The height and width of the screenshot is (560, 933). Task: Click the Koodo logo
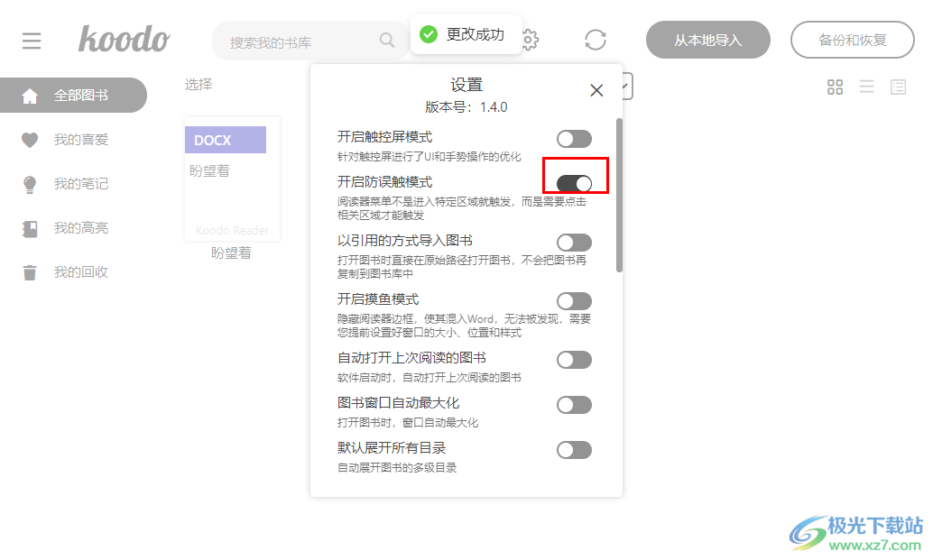point(124,40)
